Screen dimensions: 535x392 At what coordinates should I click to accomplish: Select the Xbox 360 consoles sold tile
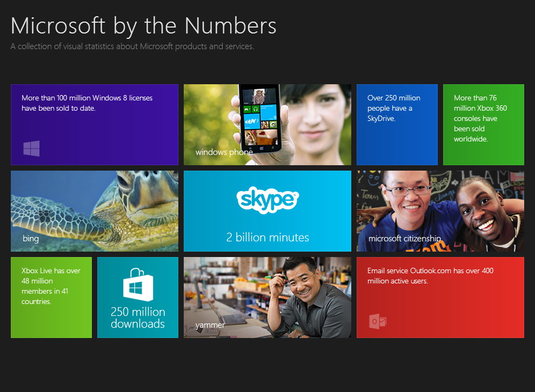(x=484, y=125)
